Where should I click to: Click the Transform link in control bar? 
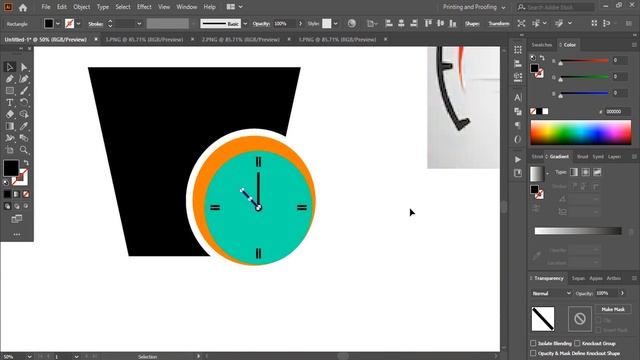(499, 24)
